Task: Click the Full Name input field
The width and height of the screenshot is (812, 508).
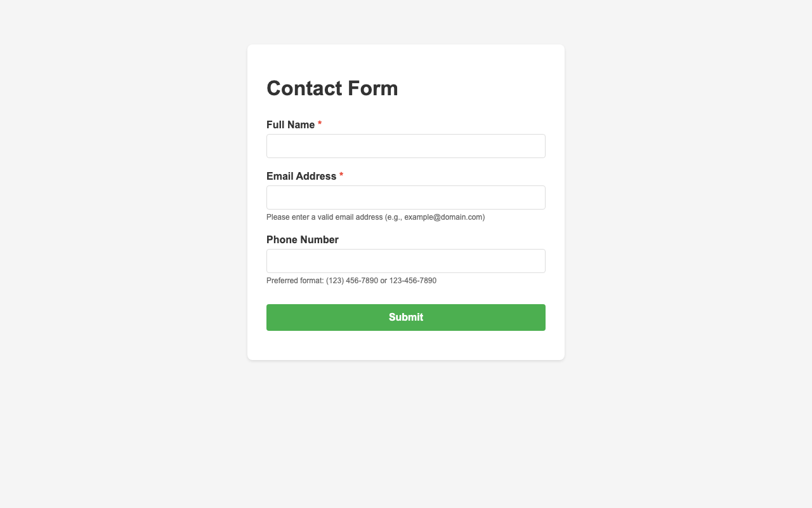Action: (x=406, y=146)
